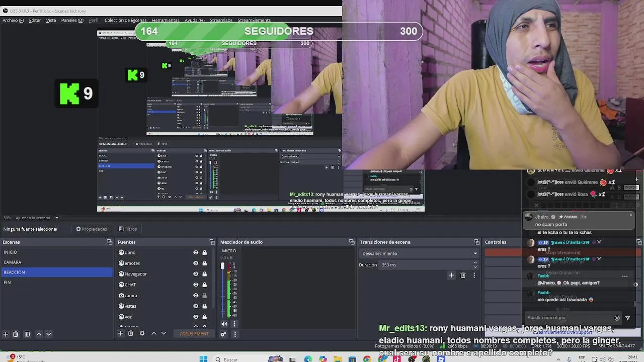The height and width of the screenshot is (362, 644).
Task: Open the Perfil menu
Action: coord(94,20)
